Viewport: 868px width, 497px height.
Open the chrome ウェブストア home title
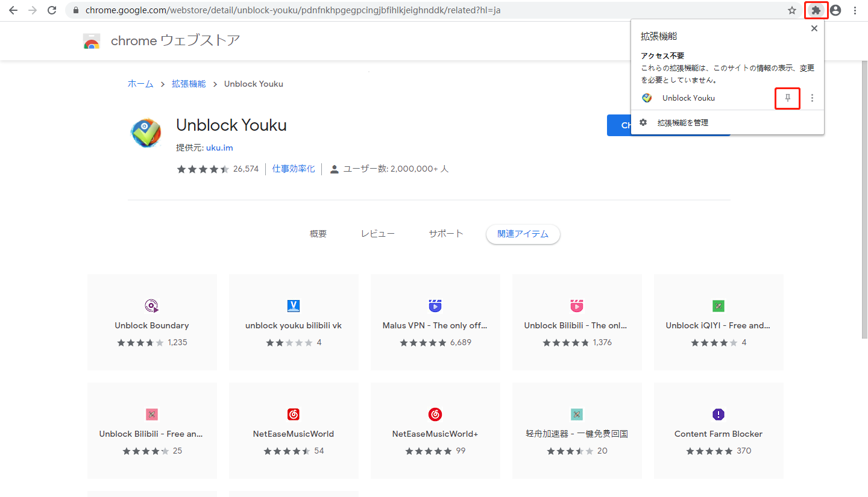[x=175, y=41]
